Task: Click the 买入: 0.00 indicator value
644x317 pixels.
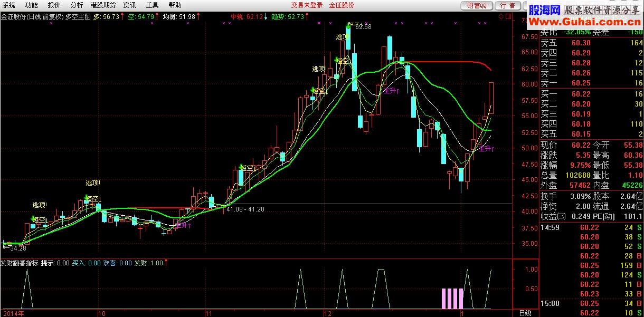Action: click(87, 263)
